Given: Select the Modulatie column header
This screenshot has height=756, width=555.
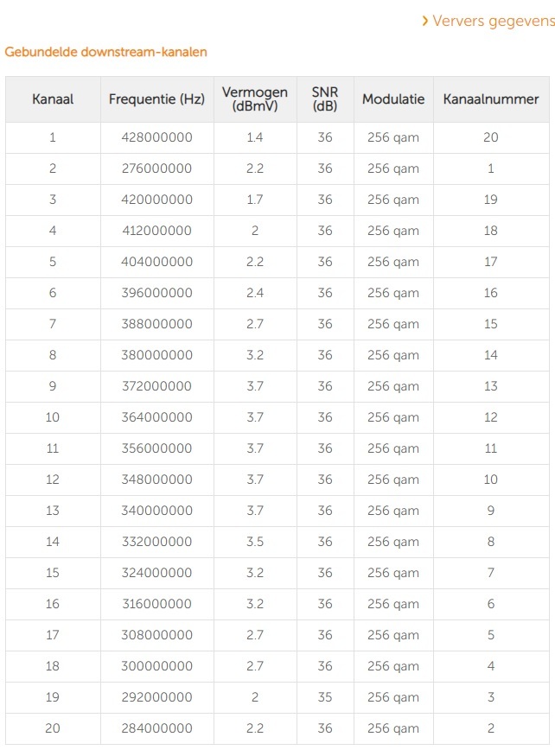Looking at the screenshot, I should tap(393, 99).
